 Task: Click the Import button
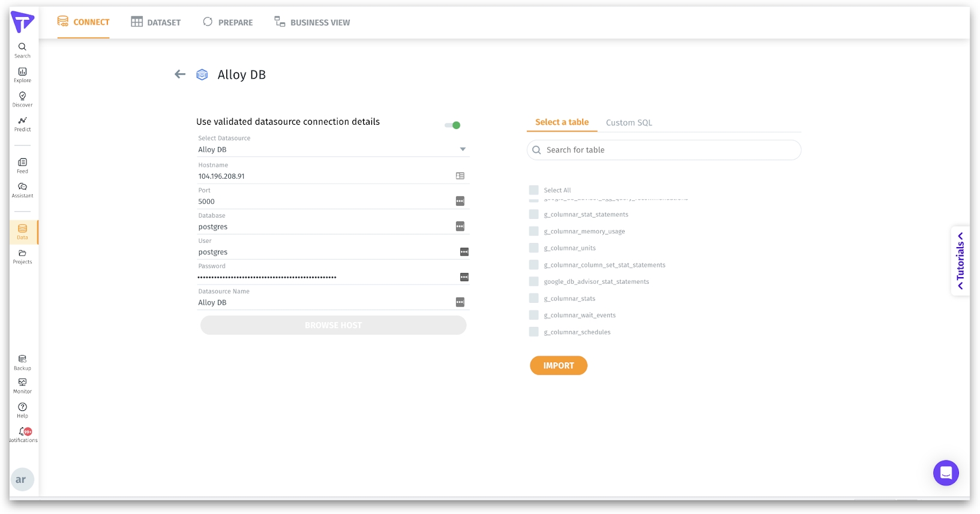click(x=558, y=365)
